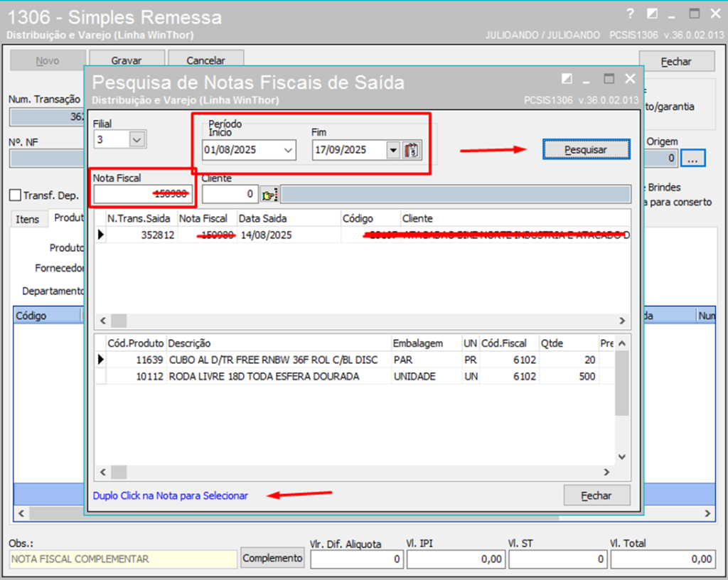The image size is (728, 580).
Task: Click the Obs. text field
Action: point(123,559)
